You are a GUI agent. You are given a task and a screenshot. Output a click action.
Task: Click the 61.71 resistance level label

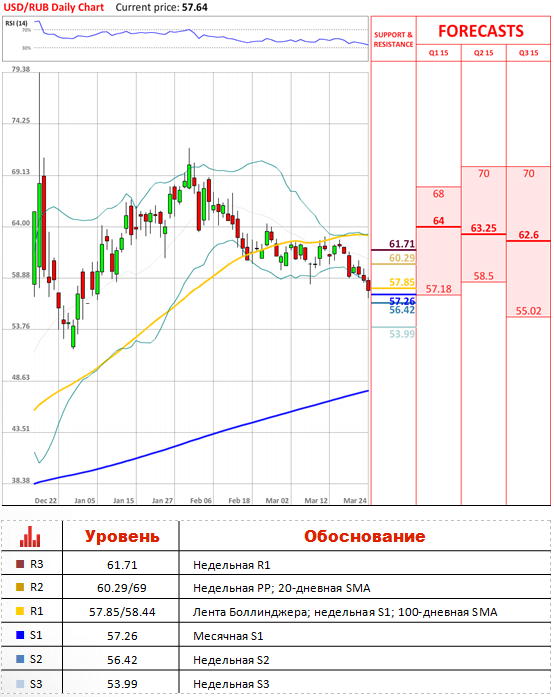coord(402,244)
